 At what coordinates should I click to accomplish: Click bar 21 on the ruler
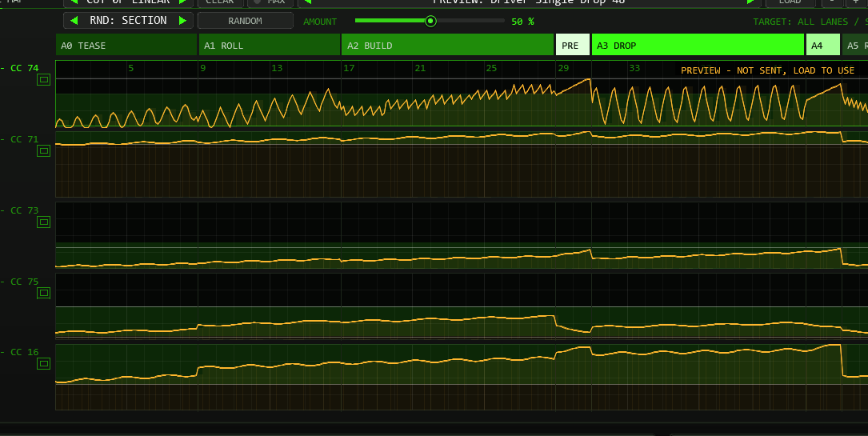pos(420,68)
